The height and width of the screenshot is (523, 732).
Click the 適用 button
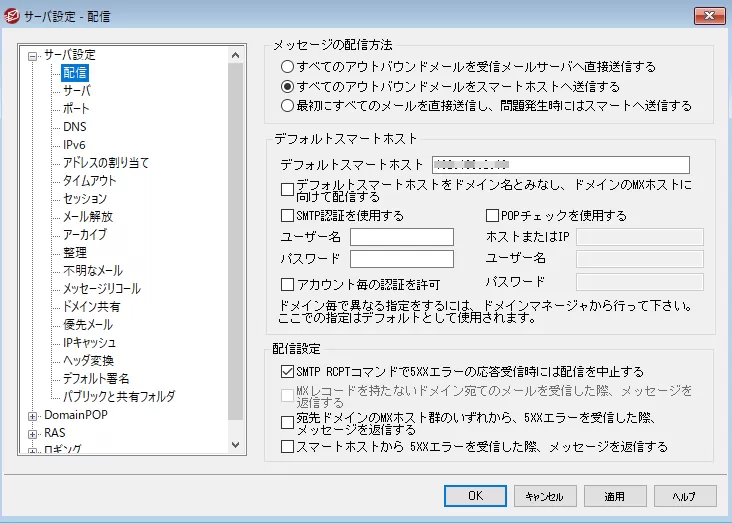pyautogui.click(x=613, y=496)
